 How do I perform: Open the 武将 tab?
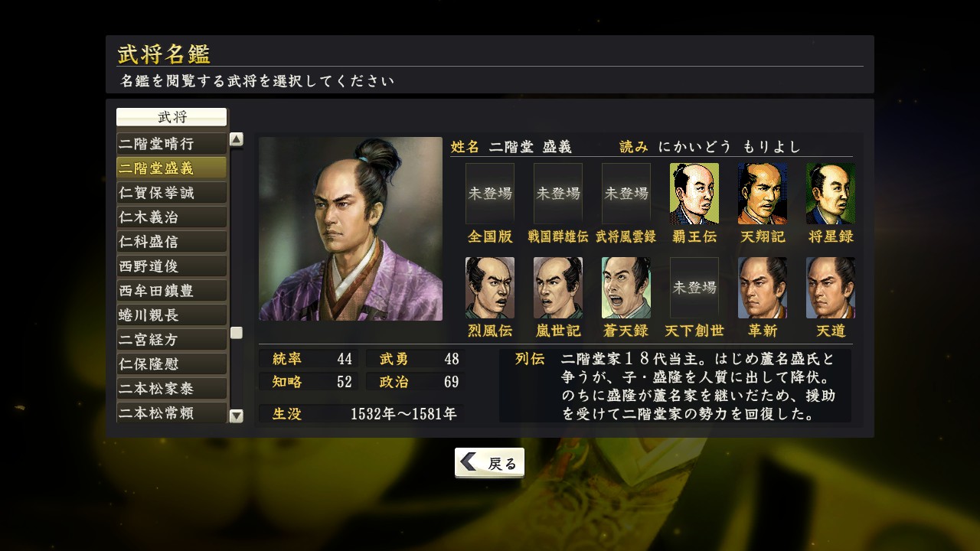(x=171, y=117)
